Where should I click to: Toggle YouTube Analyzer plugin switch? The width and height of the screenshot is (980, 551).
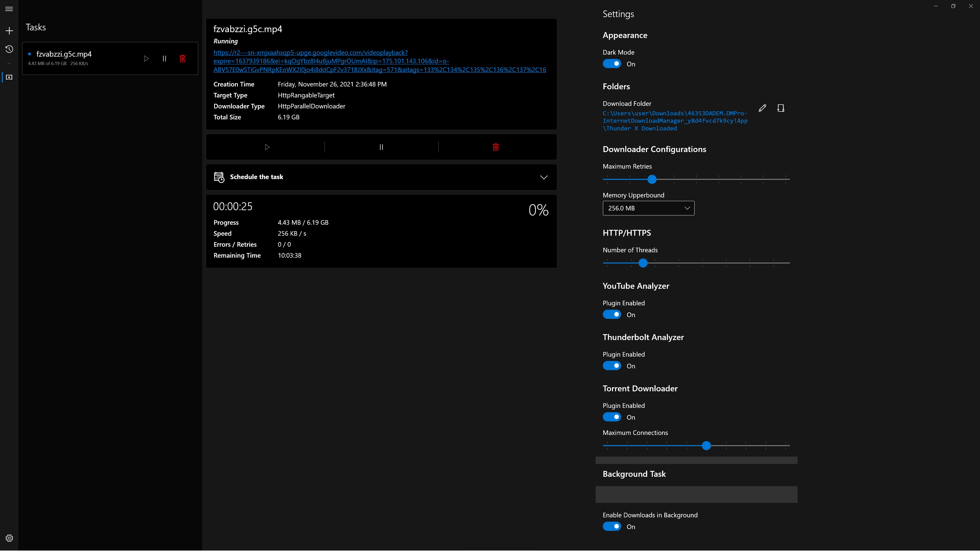pyautogui.click(x=612, y=315)
